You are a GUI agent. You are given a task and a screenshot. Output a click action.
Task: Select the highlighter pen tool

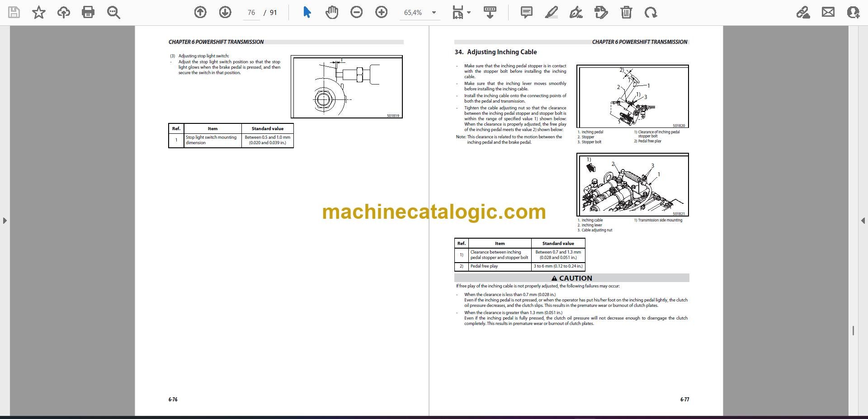[552, 13]
